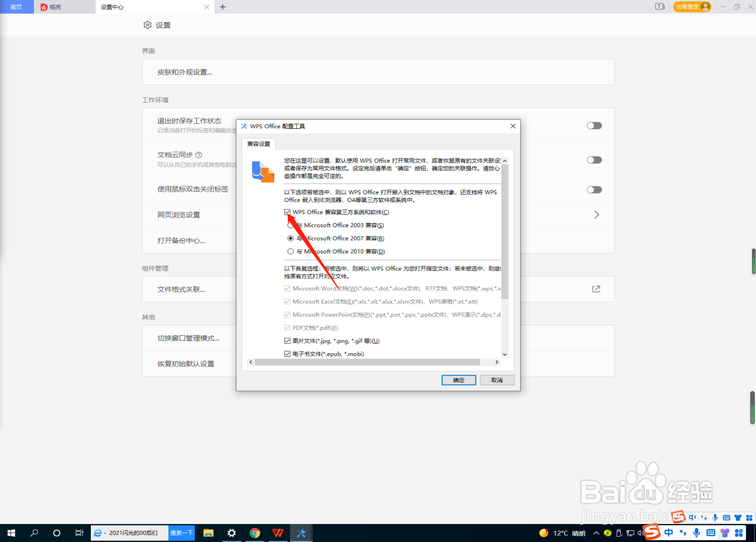Image resolution: width=756 pixels, height=542 pixels.
Task: Close the WPS Office 配置工具 dialog
Action: 513,126
